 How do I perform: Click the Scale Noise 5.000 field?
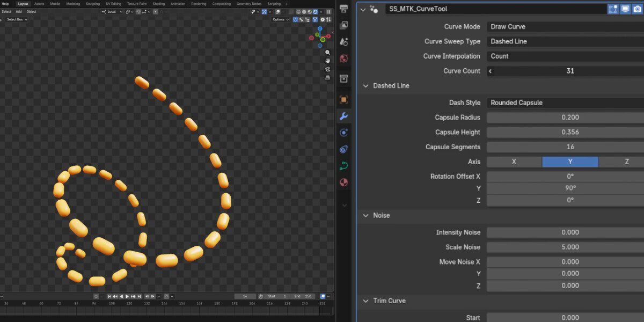(x=565, y=247)
